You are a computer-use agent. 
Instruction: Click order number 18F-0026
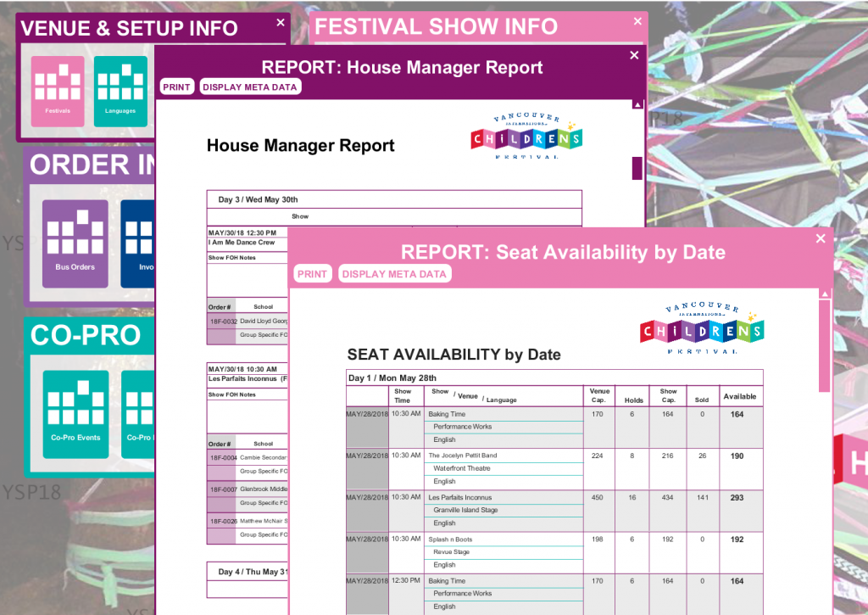pos(223,521)
